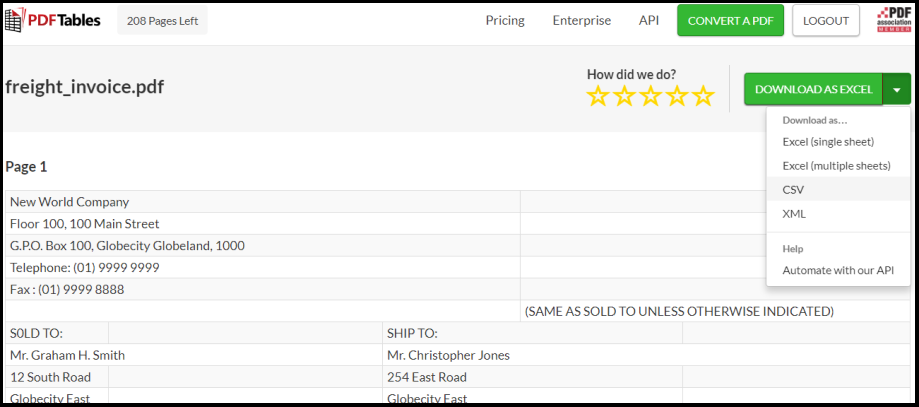Screen dimensions: 919x407
Task: Choose CSV download format
Action: [793, 190]
